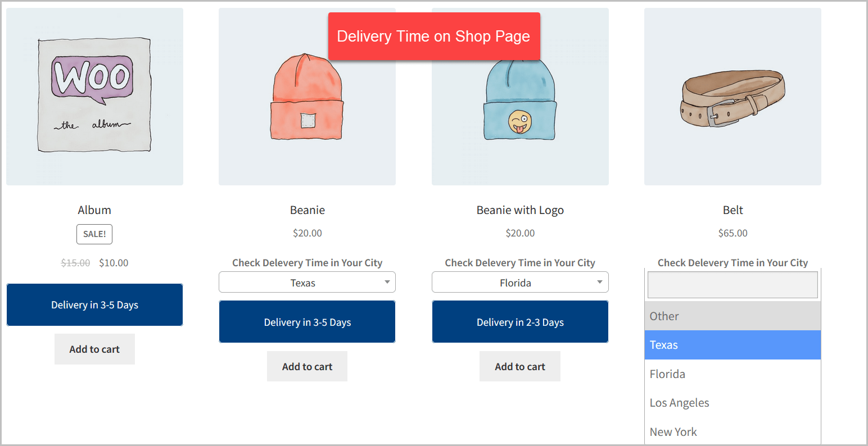868x446 pixels.
Task: Open the Album product page link
Action: pos(94,210)
